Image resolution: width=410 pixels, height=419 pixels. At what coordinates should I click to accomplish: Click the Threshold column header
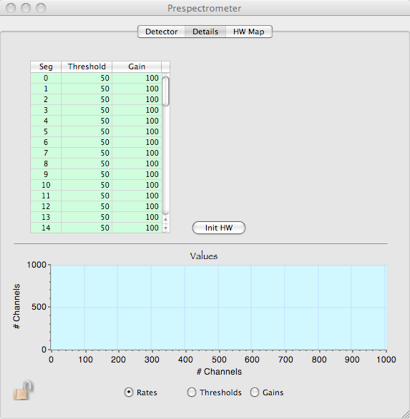87,67
